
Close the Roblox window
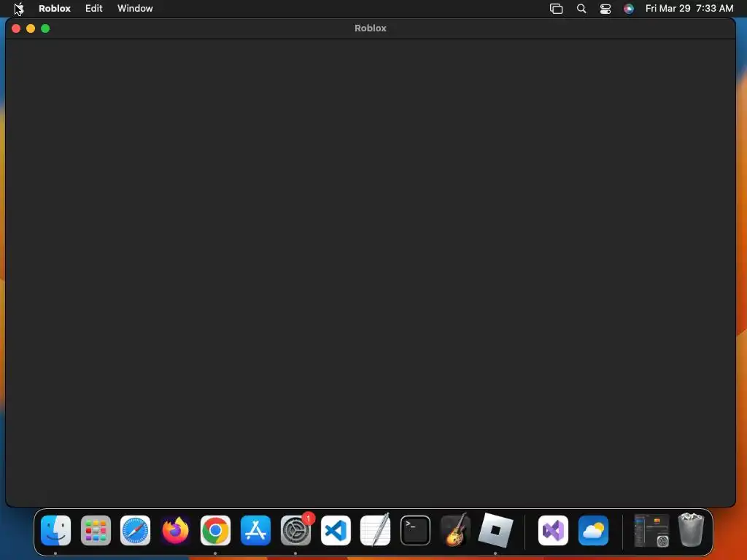pyautogui.click(x=16, y=28)
